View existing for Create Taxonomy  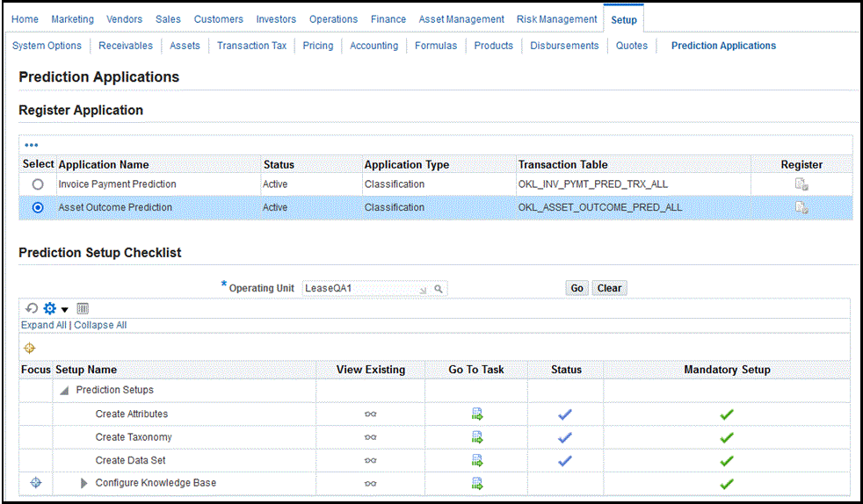tap(370, 437)
